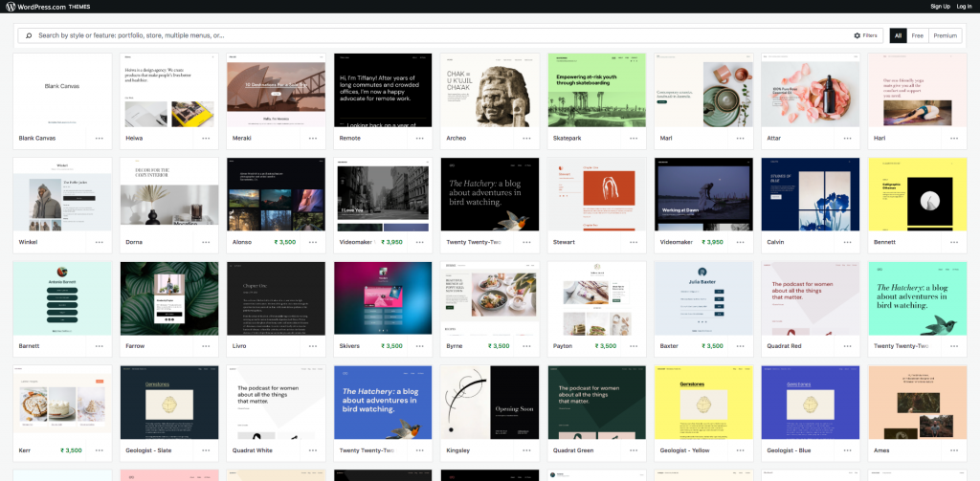Open more options for Hari theme
Image resolution: width=980 pixels, height=481 pixels.
(x=954, y=138)
